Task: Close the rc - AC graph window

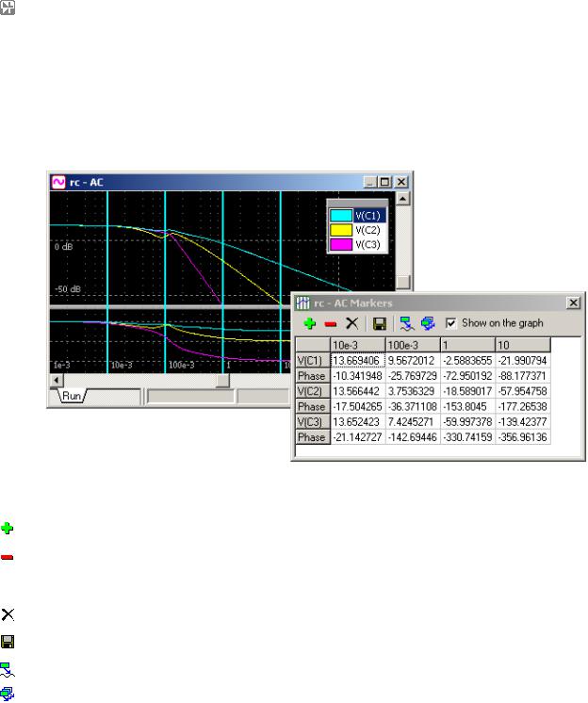Action: pos(401,182)
